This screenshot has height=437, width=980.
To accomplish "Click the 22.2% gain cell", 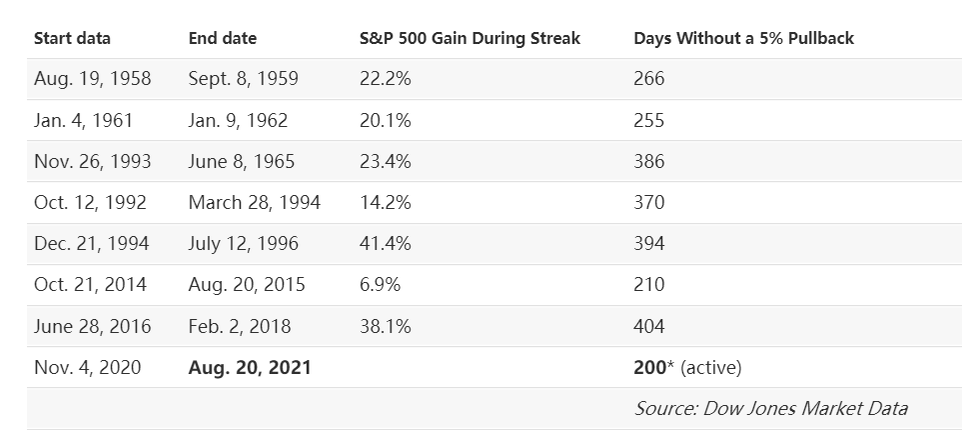I will click(x=386, y=79).
